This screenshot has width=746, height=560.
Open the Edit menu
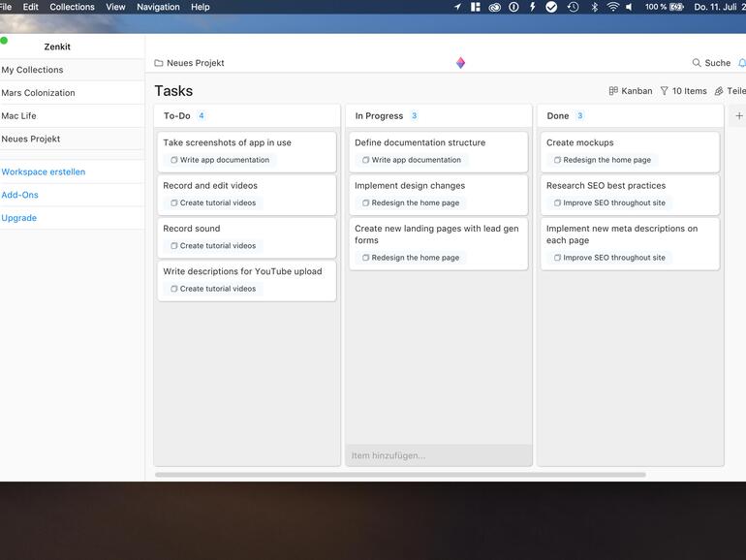(x=30, y=7)
